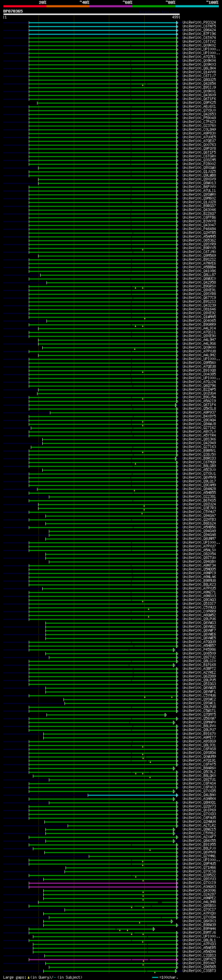
Task: Select hit label UniRef100_Q00763
Action: point(199,145)
